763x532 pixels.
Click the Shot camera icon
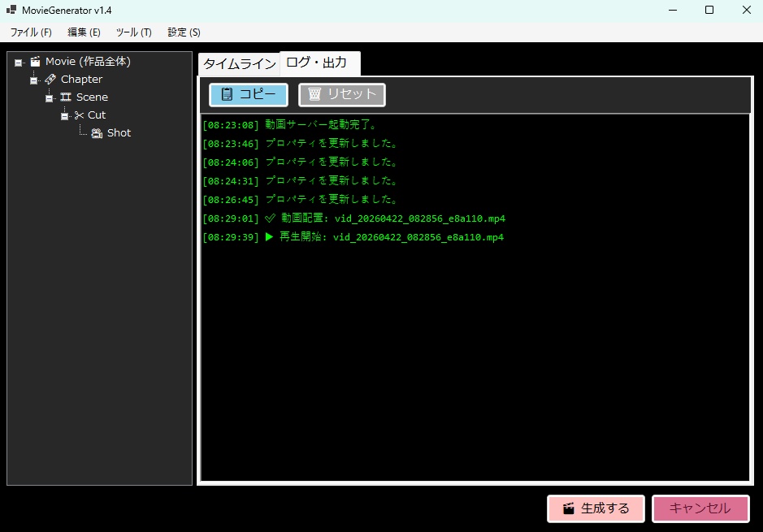click(x=97, y=133)
